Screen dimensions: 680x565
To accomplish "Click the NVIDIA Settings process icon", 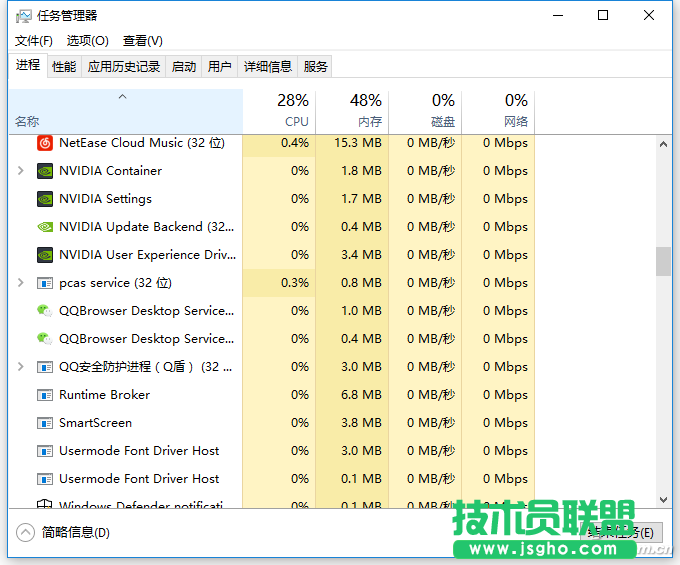I will click(45, 199).
